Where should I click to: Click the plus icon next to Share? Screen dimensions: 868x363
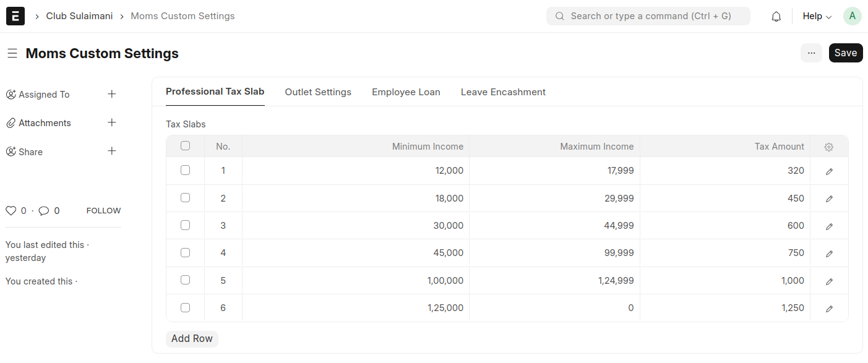coord(112,151)
